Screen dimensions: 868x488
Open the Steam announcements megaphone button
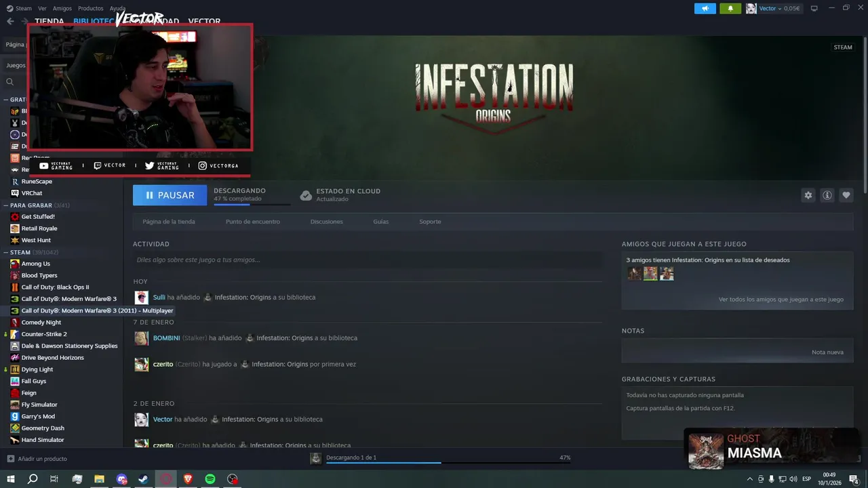coord(705,8)
